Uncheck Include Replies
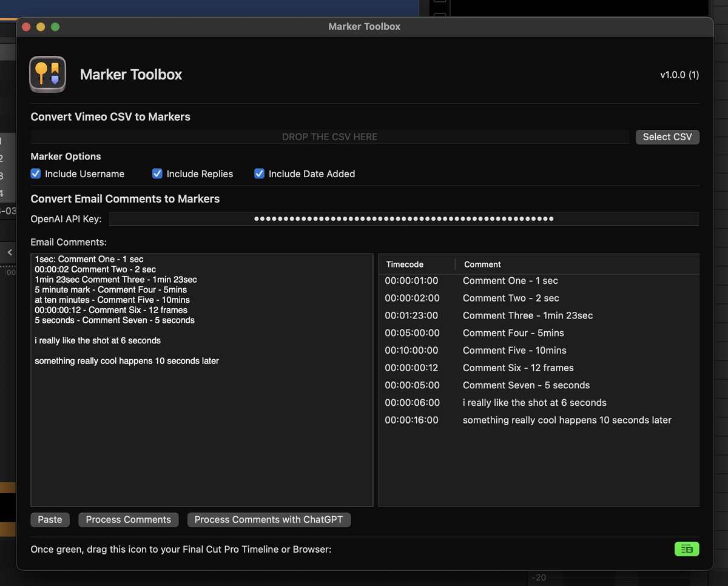The height and width of the screenshot is (586, 728). [x=157, y=173]
